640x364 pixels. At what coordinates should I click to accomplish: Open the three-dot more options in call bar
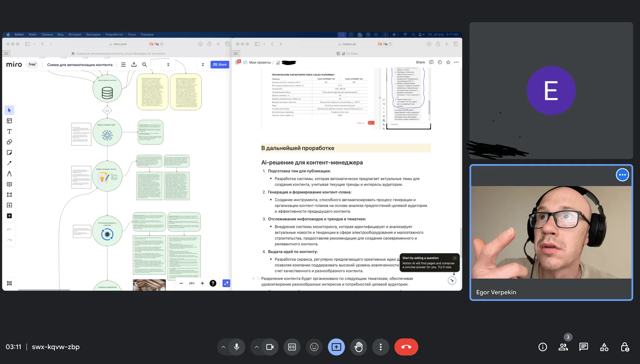[380, 347]
